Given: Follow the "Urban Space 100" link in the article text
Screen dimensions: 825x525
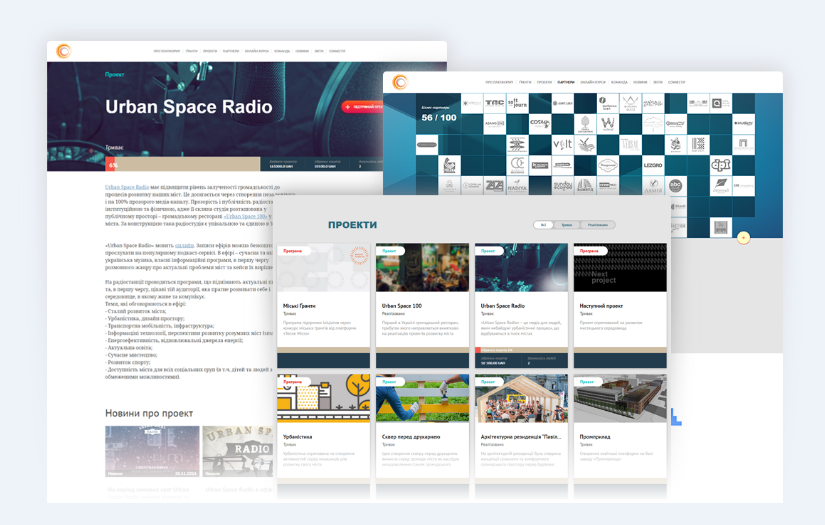Looking at the screenshot, I should click(246, 216).
